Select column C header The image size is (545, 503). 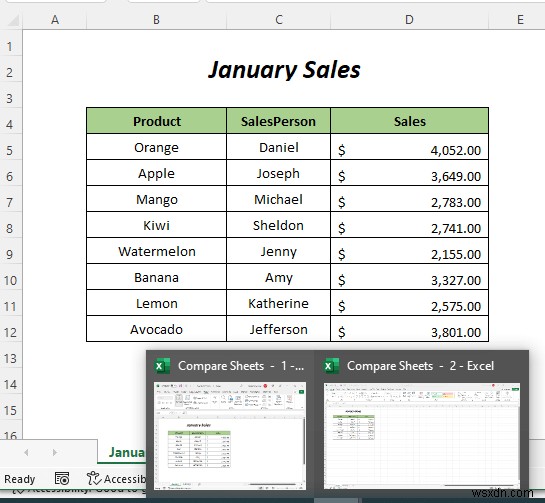[278, 20]
